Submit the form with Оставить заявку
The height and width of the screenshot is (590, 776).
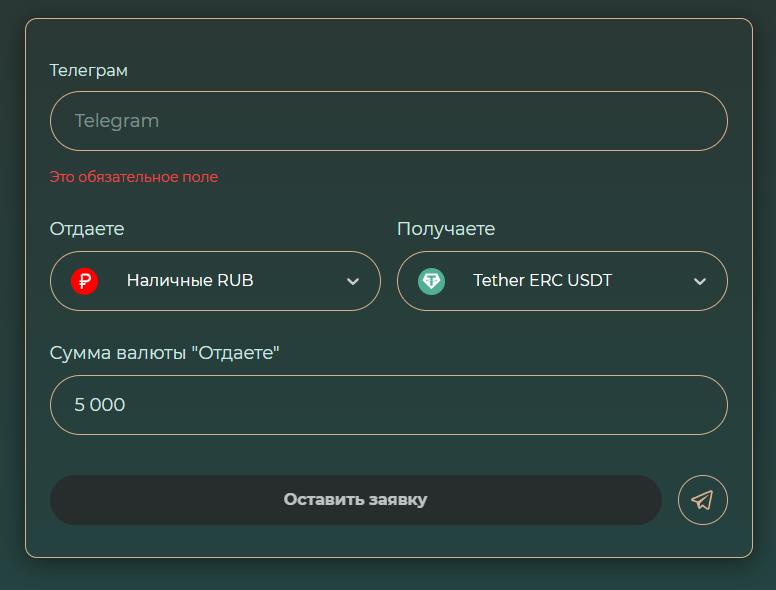(x=355, y=500)
